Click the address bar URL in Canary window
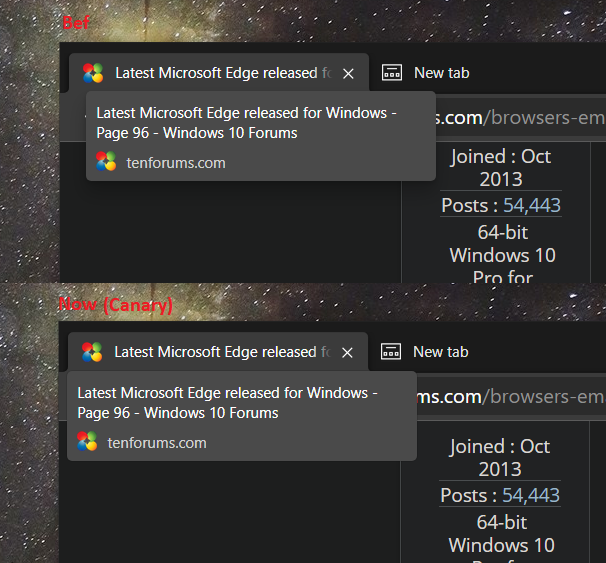The image size is (606, 563). [x=511, y=396]
